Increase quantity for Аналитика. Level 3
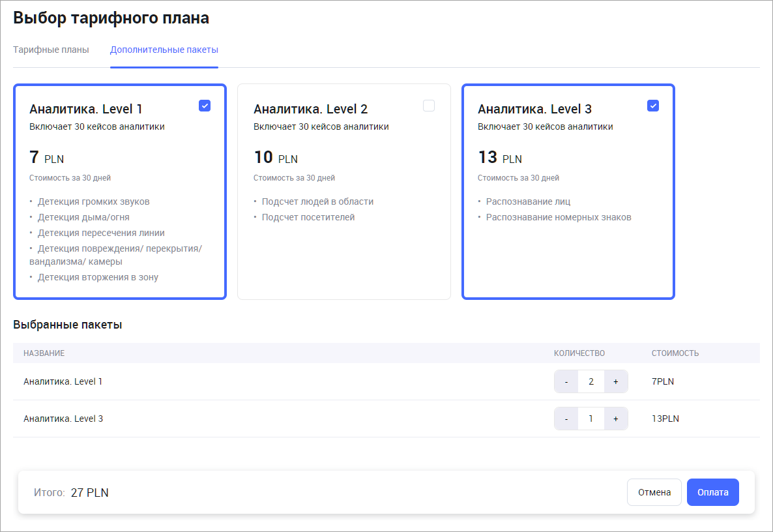Image resolution: width=773 pixels, height=532 pixels. pyautogui.click(x=615, y=419)
